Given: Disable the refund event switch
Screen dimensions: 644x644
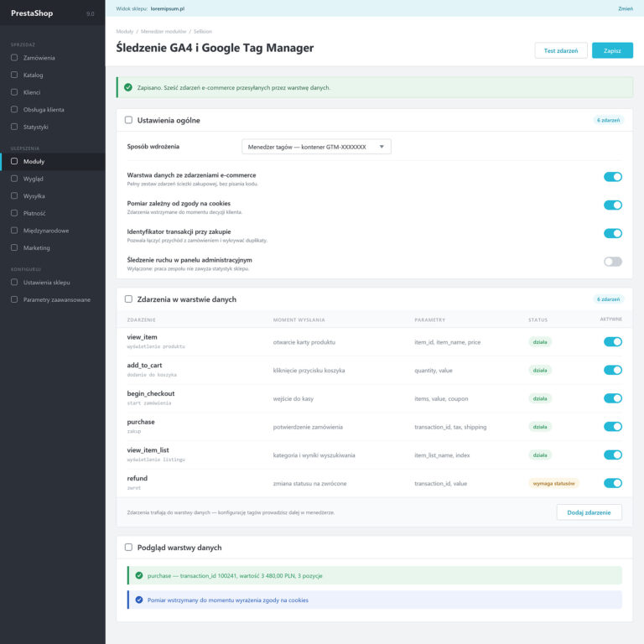Looking at the screenshot, I should (613, 483).
